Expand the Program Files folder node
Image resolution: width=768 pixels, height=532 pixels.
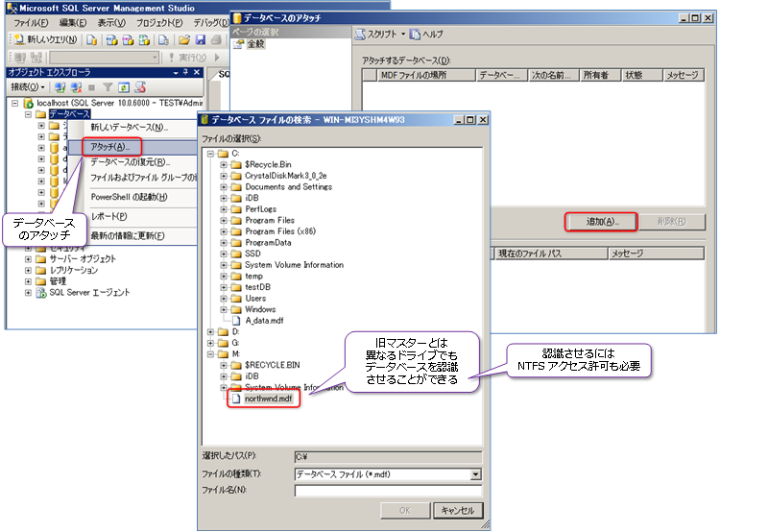point(224,221)
